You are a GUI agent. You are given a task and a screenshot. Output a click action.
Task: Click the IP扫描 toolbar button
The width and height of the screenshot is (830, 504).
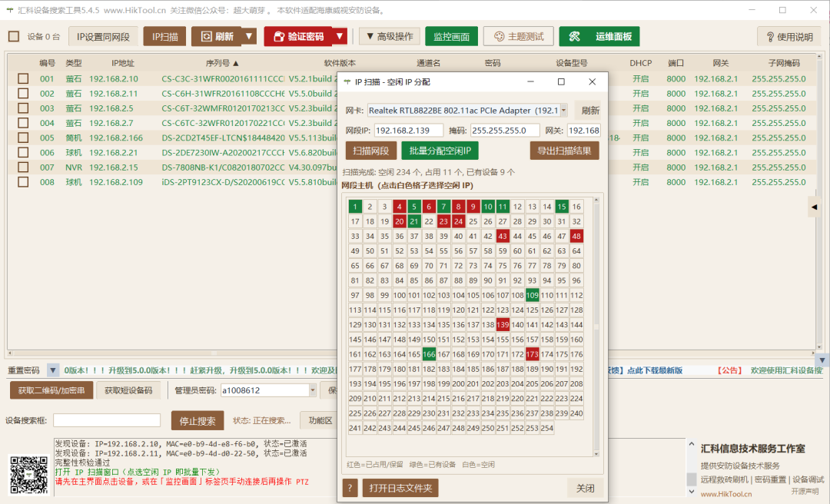[164, 37]
